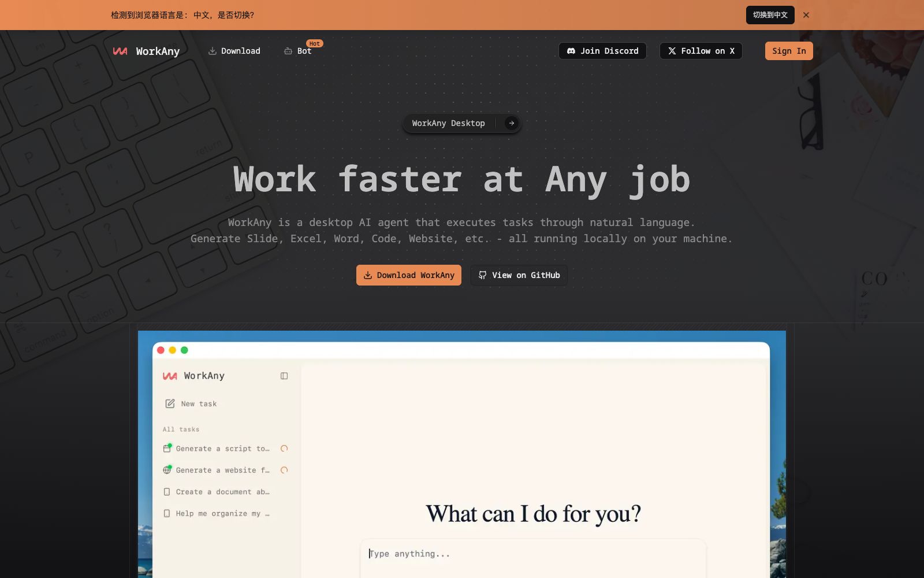Click the download icon in Download WorkAny button
Viewport: 924px width, 578px height.
click(368, 275)
